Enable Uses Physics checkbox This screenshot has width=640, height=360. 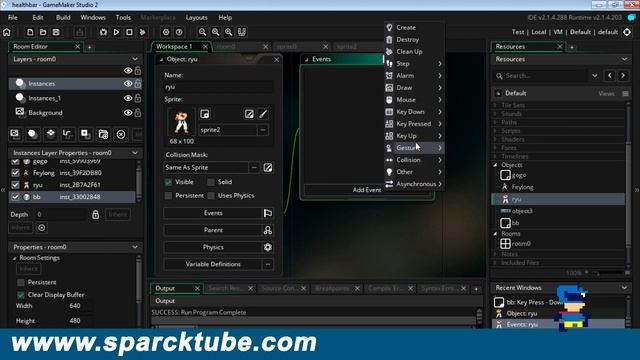(211, 196)
